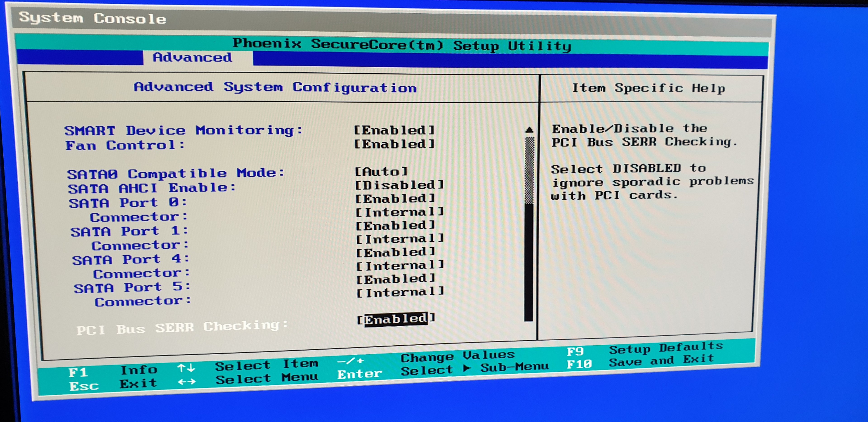The height and width of the screenshot is (422, 868).
Task: Change SATA Port 5 Connector Internal value
Action: coord(400,292)
